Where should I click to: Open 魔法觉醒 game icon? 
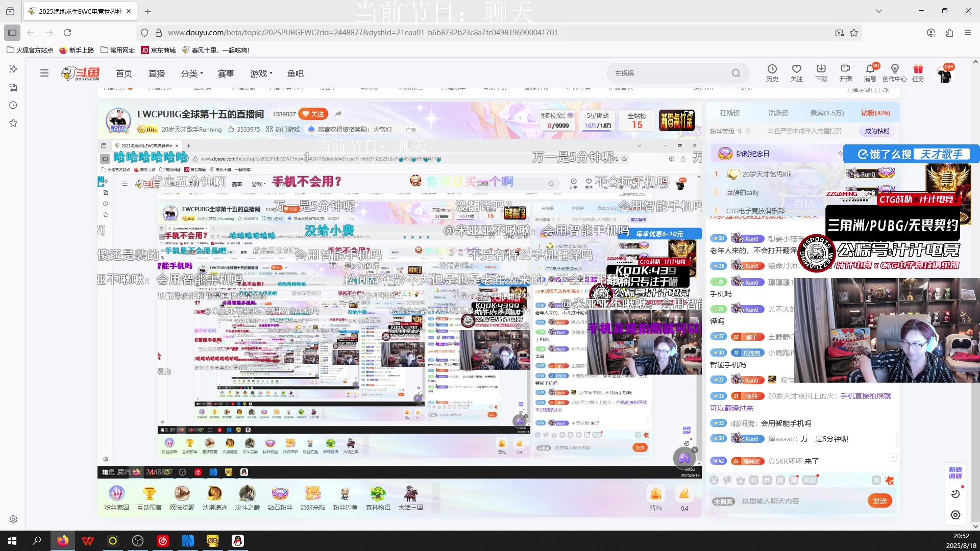point(182,497)
